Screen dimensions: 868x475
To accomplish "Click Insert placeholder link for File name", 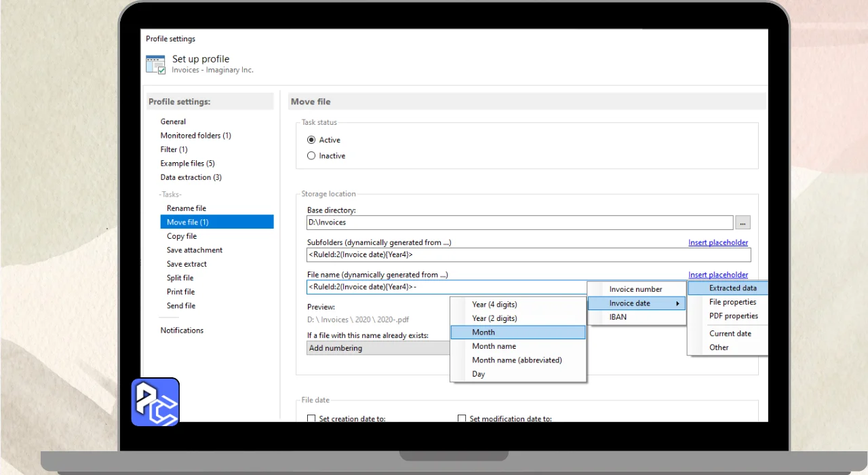I will [718, 275].
